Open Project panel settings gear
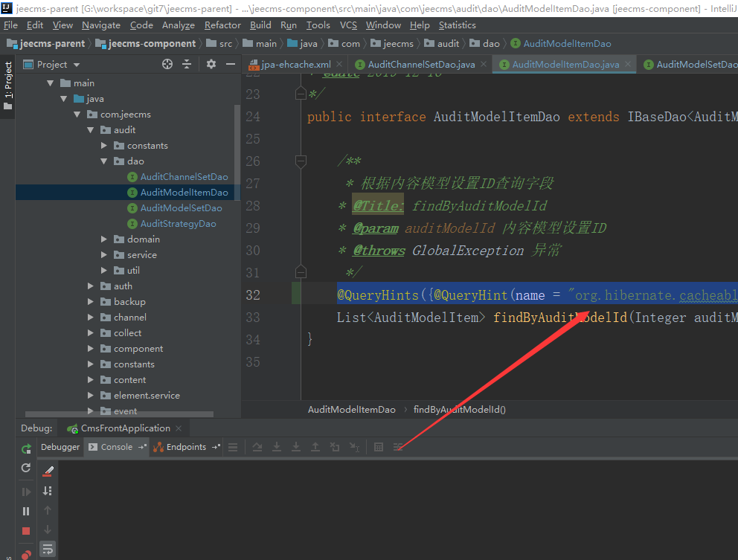738x560 pixels. pos(211,65)
